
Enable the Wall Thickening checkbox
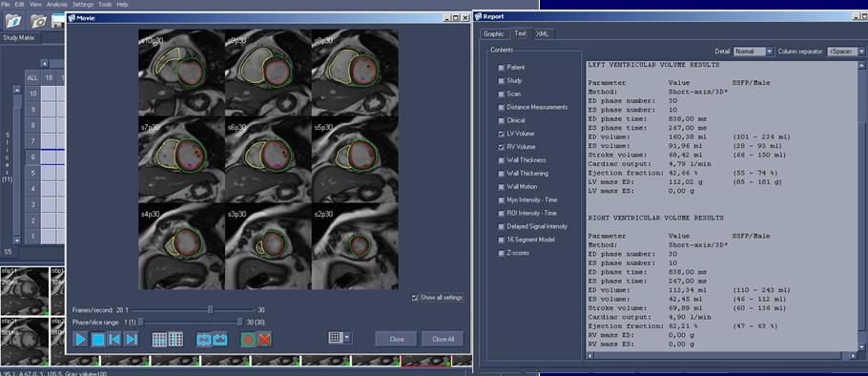point(501,174)
